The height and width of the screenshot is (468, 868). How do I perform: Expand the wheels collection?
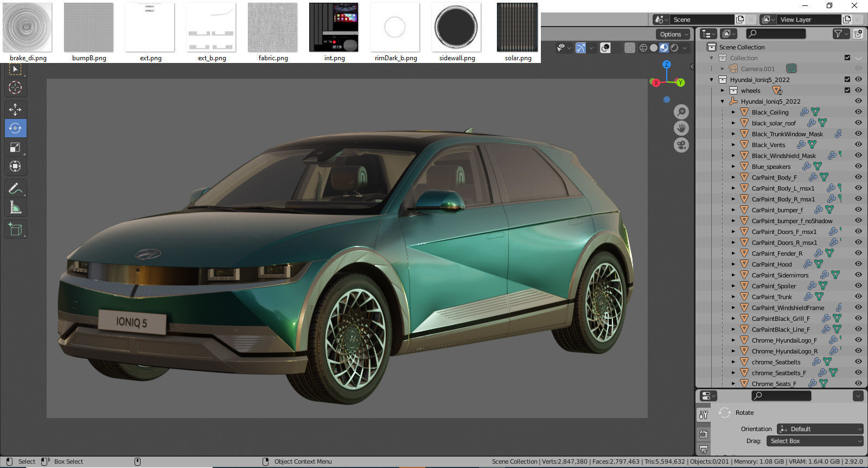point(723,91)
